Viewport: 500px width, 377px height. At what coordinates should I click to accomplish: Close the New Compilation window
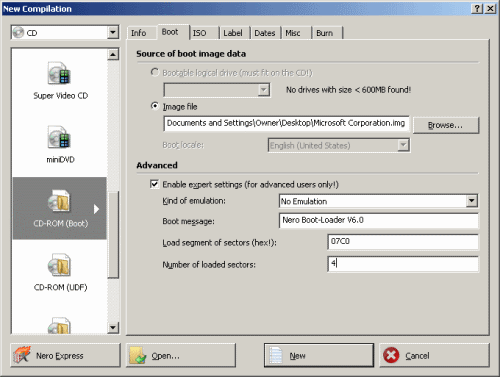pos(490,9)
